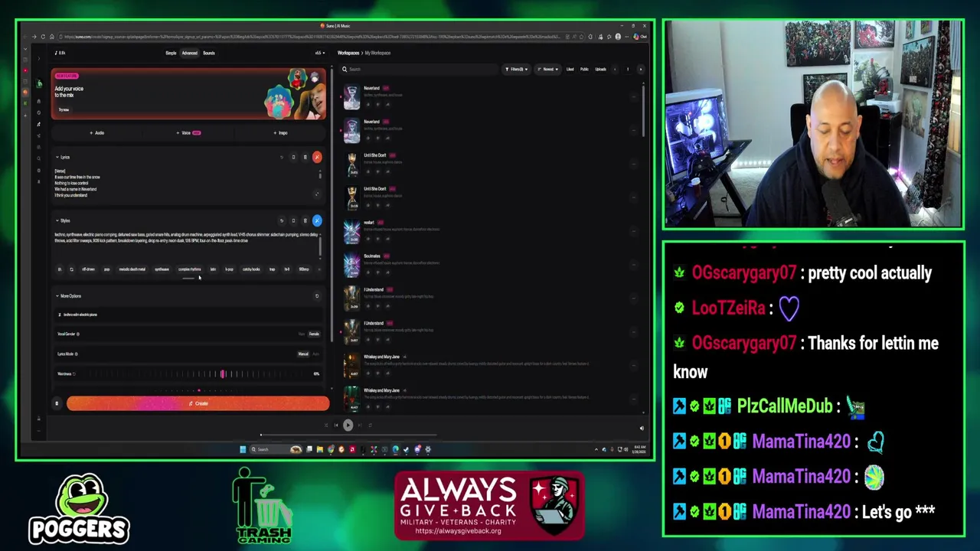
Task: Add the melodic death metal tag
Action: coord(132,269)
